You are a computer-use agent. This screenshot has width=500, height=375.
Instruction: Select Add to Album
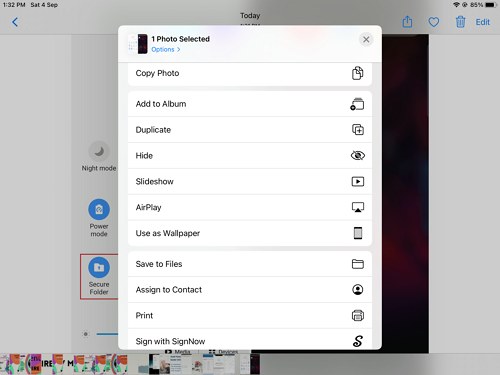coord(250,104)
